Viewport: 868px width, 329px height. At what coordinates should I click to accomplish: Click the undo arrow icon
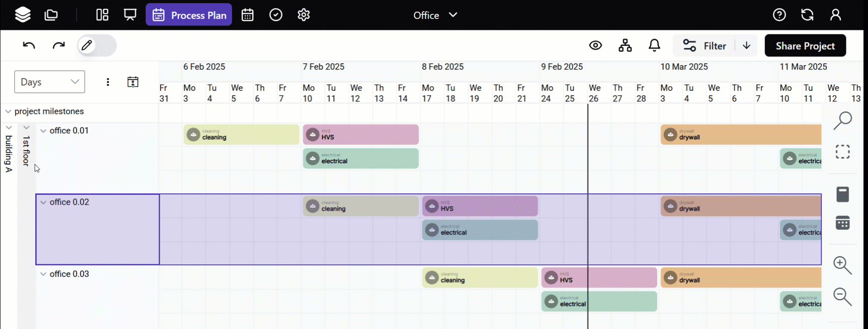tap(29, 45)
